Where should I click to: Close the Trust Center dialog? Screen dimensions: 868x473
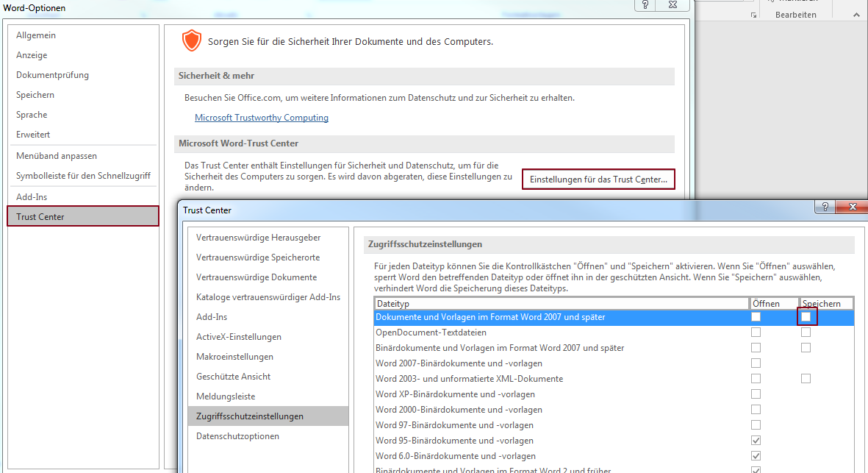[853, 207]
